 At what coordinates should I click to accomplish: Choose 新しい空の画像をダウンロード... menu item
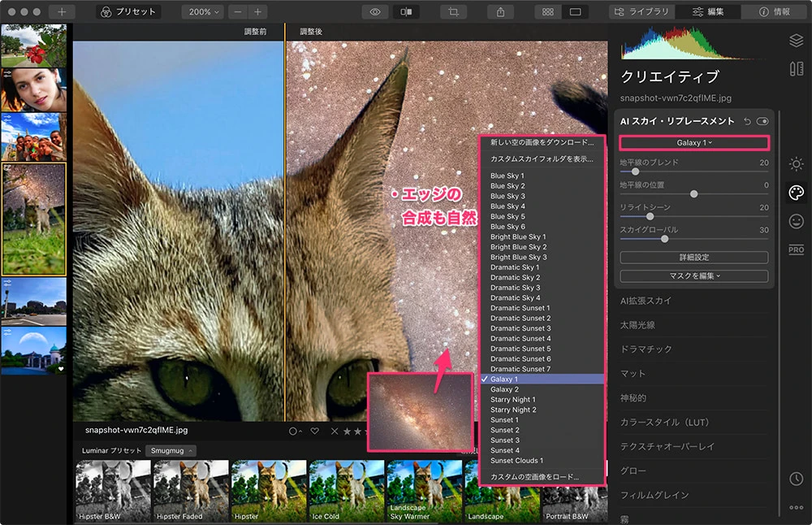coord(542,142)
